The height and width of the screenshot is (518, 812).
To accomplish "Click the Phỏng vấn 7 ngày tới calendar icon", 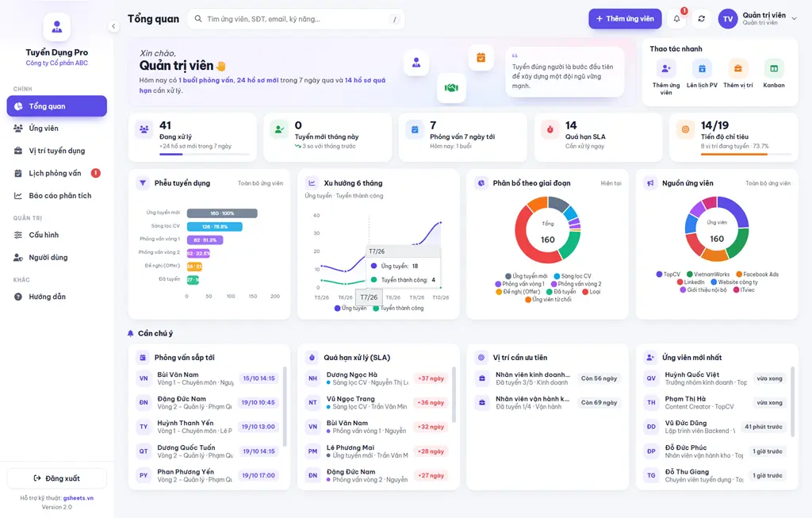I will (x=415, y=129).
